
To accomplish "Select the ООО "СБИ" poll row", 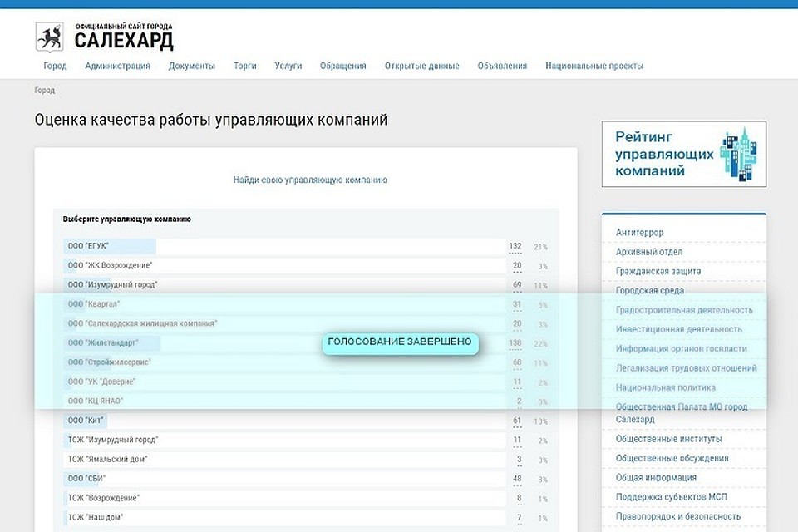I will [284, 479].
